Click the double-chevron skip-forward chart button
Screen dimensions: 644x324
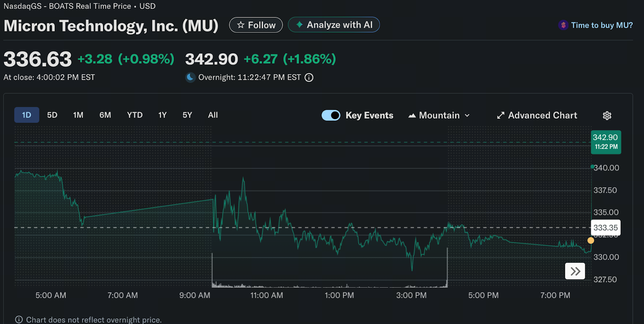(575, 271)
